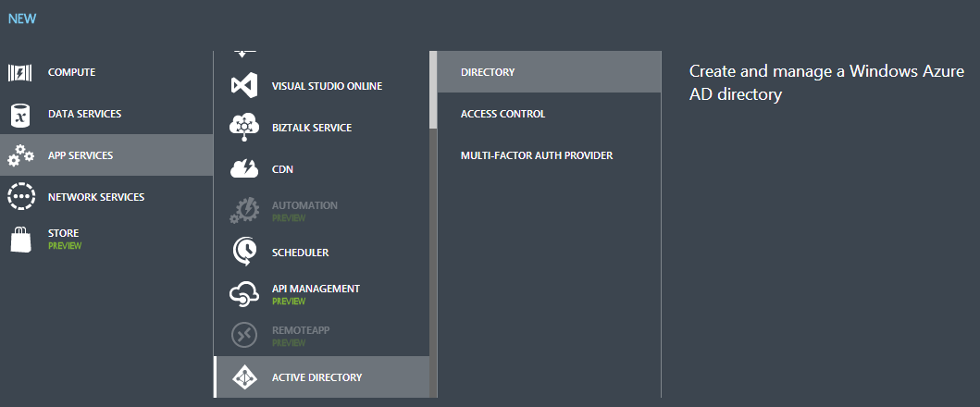Click the Data Services database icon
This screenshot has width=980, height=407.
20,115
